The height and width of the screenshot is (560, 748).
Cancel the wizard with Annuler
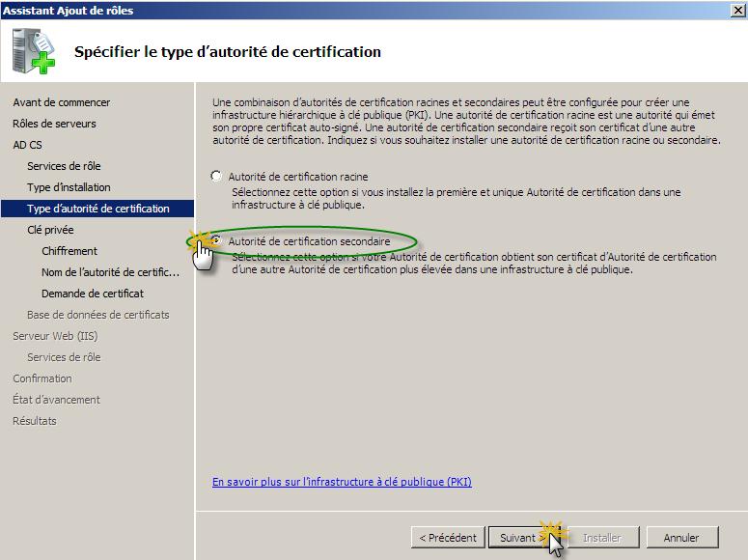pyautogui.click(x=681, y=538)
